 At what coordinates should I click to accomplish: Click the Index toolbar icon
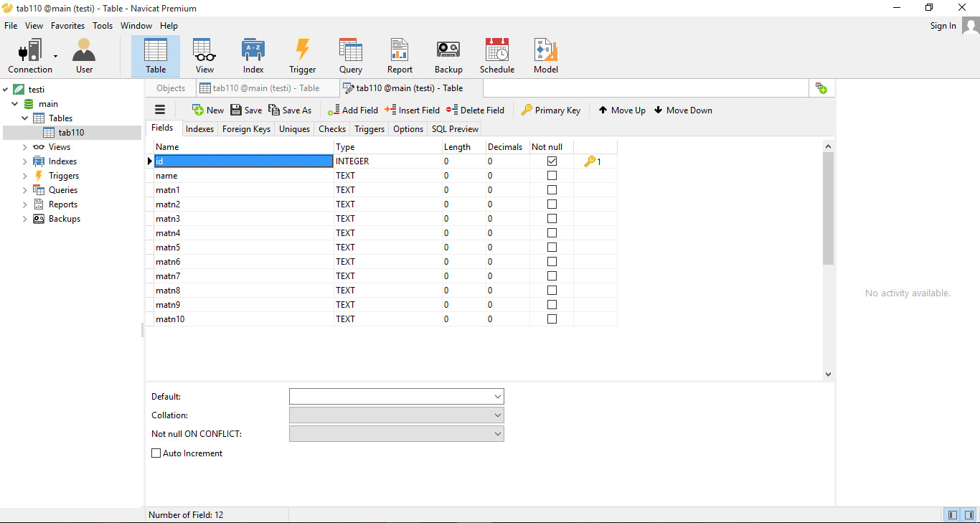(253, 56)
